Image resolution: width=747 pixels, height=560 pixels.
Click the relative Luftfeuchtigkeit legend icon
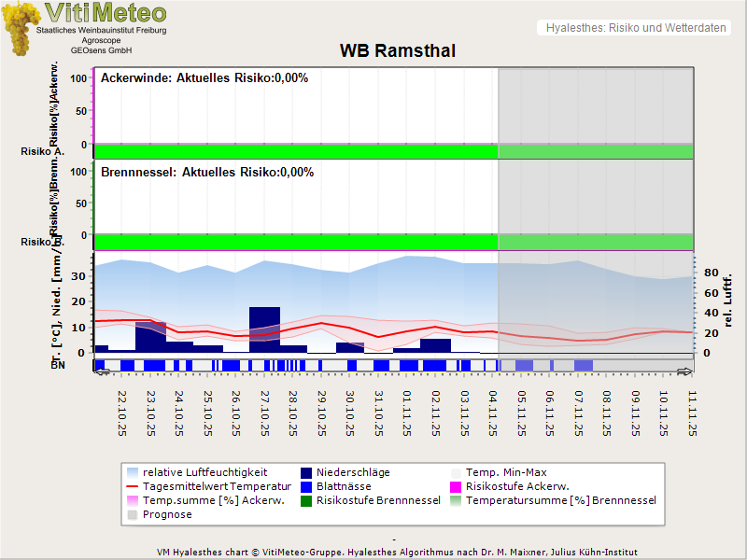point(134,472)
